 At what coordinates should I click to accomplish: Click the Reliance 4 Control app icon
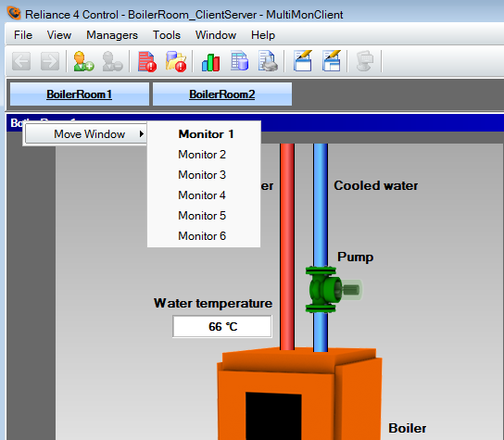(x=14, y=13)
